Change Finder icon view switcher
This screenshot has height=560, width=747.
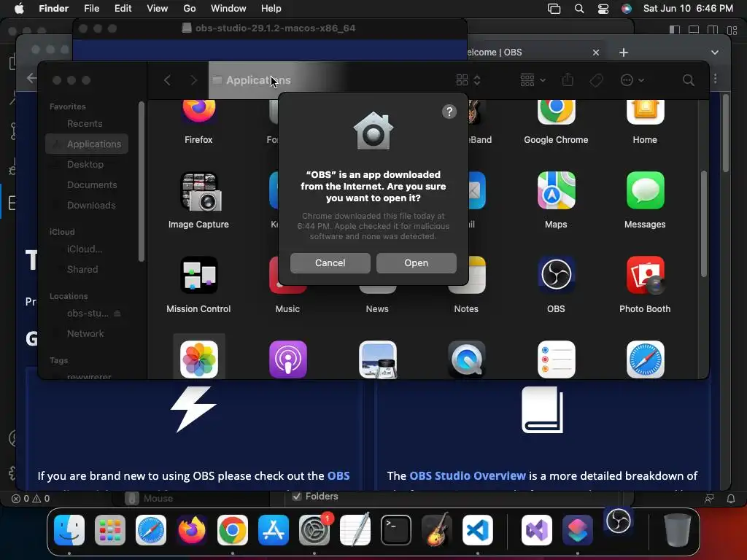click(468, 80)
